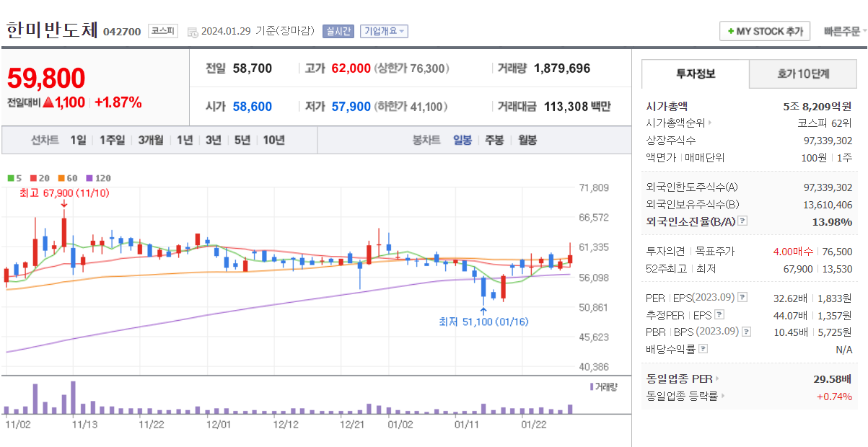Open help icon next to PBR | BPS(2023.09)
The width and height of the screenshot is (868, 447).
click(x=746, y=332)
